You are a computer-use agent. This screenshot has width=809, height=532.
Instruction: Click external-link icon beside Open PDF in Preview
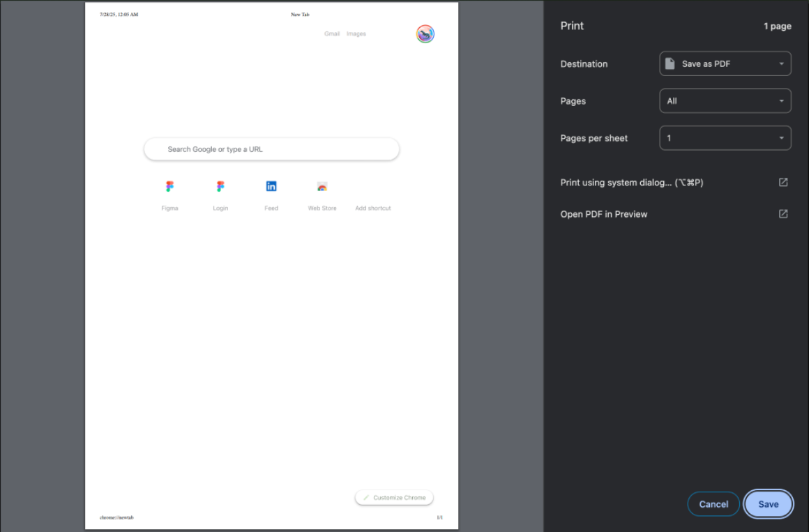782,213
